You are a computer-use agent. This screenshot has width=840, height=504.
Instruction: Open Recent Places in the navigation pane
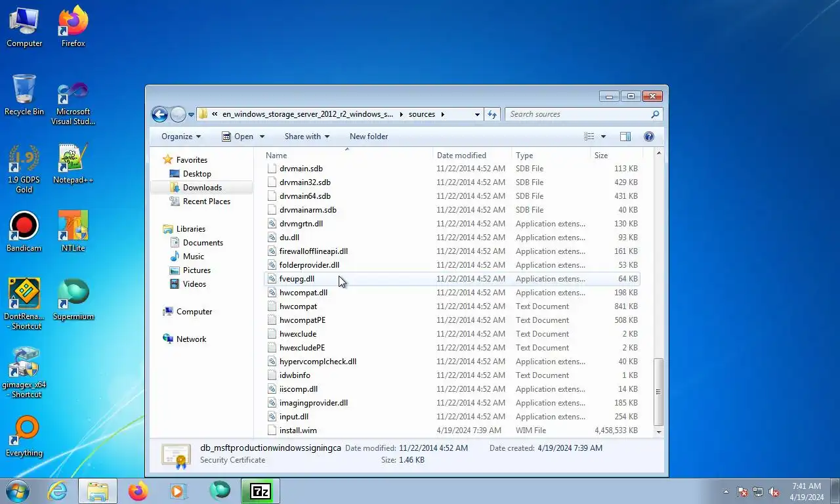206,201
